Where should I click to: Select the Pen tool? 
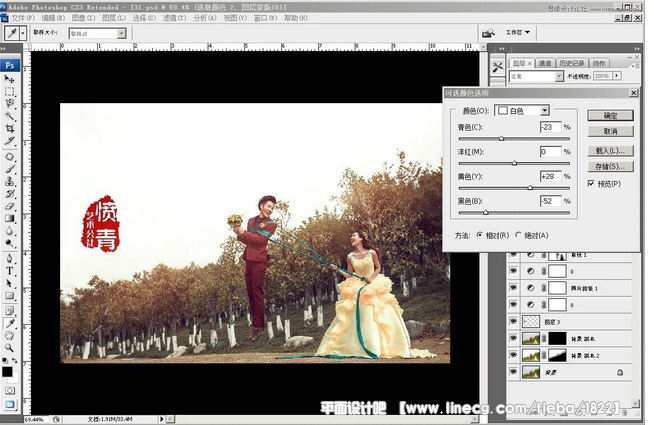9,259
